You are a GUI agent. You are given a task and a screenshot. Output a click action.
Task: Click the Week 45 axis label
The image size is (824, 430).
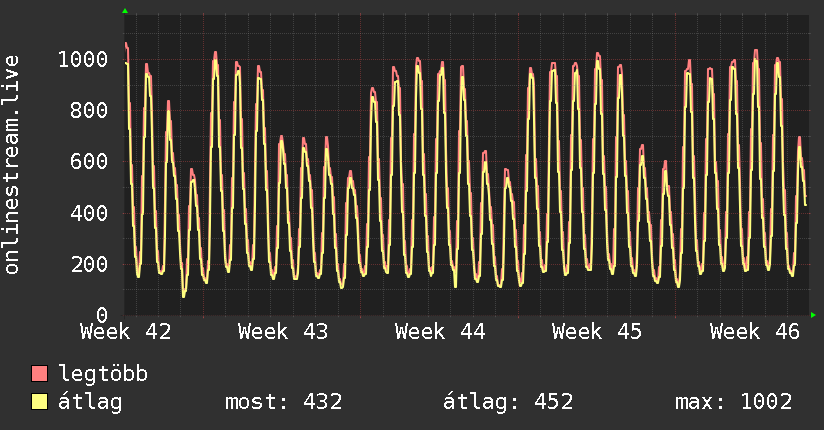coord(597,332)
